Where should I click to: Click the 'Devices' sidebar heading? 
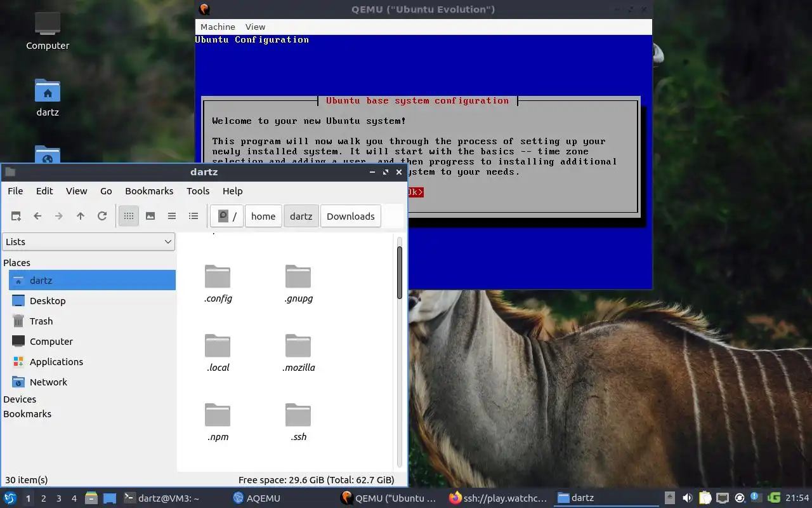pyautogui.click(x=20, y=399)
